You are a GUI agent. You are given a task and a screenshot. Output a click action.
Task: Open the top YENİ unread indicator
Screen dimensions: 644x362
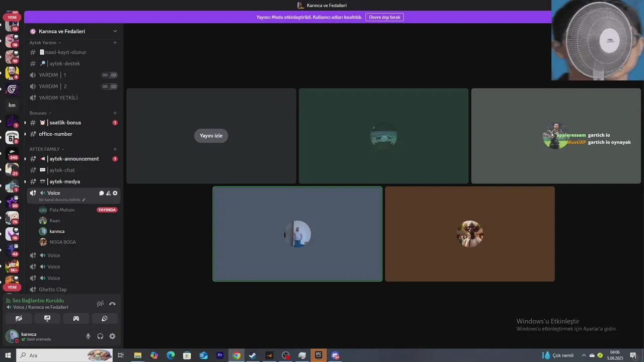pos(12,18)
